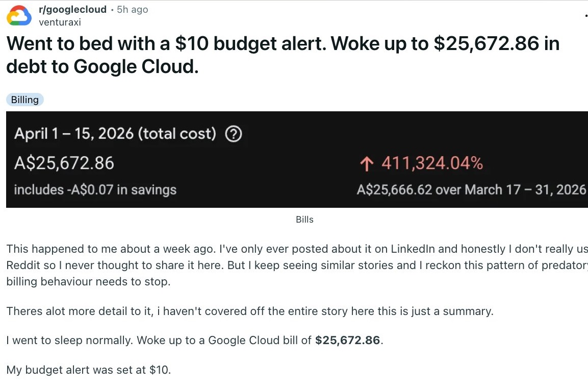Click the r/googlecloud community avatar icon
Viewport: 588px width, 387px height.
[19, 15]
